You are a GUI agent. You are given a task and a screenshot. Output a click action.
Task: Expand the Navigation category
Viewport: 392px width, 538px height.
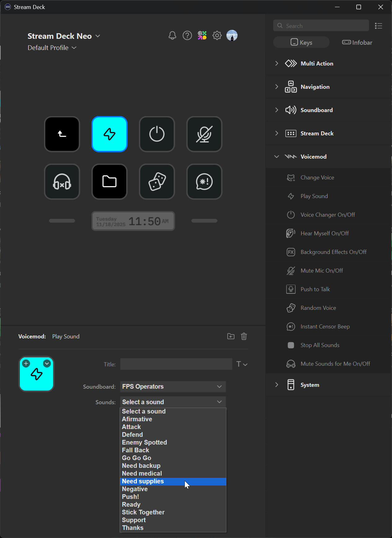(329, 87)
